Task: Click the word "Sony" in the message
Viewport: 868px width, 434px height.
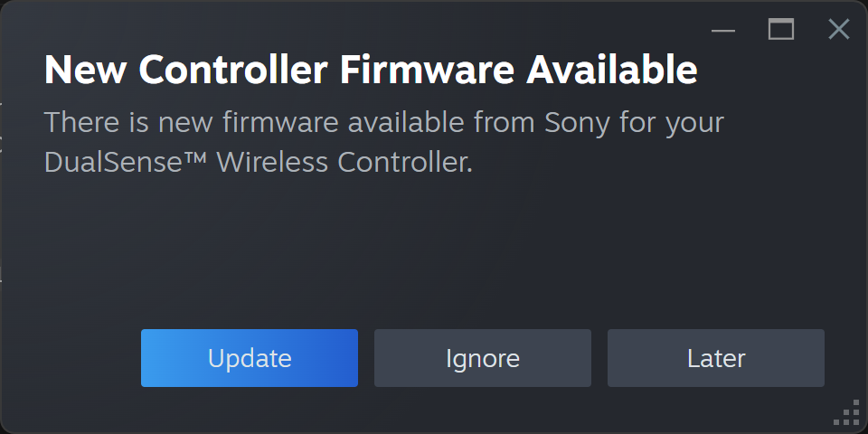Action: [579, 122]
